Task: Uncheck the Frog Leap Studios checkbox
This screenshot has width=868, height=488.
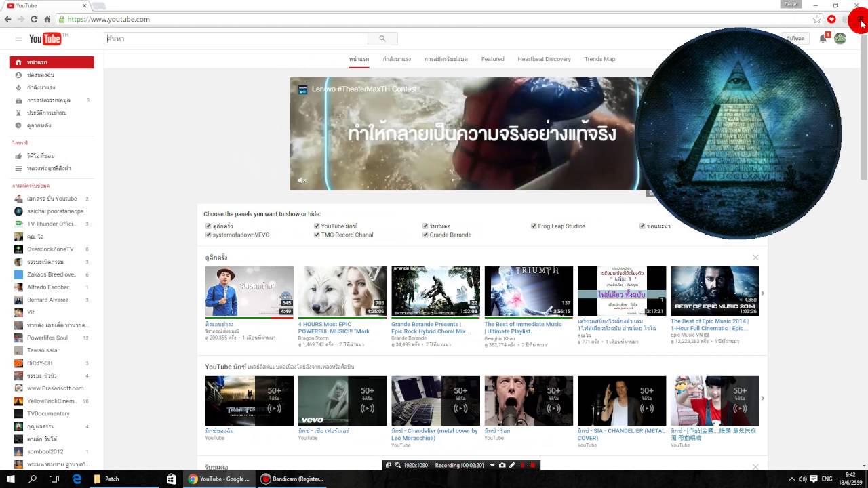Action: coord(534,226)
